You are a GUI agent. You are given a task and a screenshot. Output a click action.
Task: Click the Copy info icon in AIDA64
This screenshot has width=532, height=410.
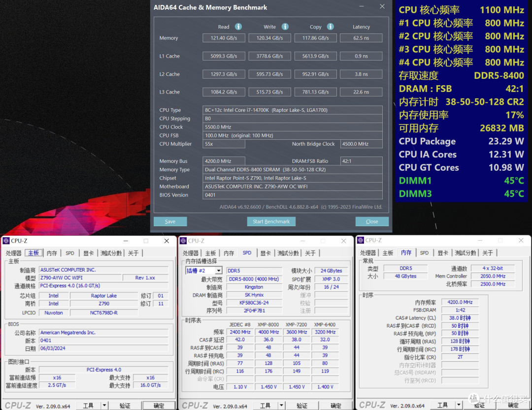coord(331,27)
